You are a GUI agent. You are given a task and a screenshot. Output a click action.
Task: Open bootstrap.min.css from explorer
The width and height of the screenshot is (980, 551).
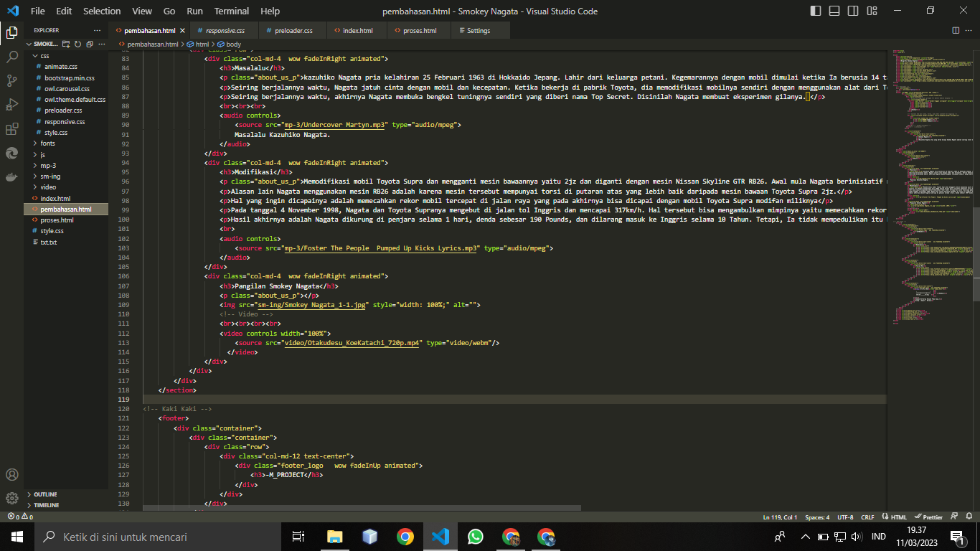(70, 77)
